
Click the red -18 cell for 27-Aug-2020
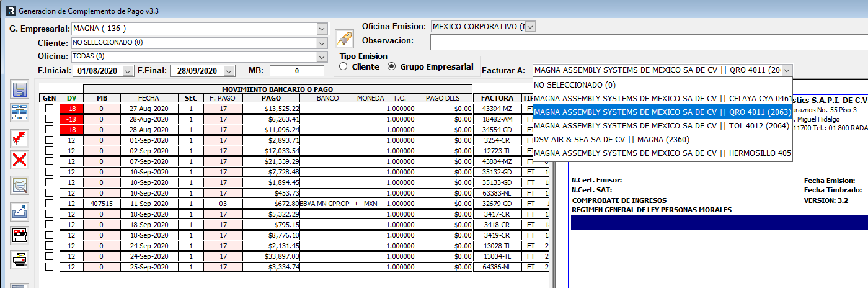coord(72,109)
